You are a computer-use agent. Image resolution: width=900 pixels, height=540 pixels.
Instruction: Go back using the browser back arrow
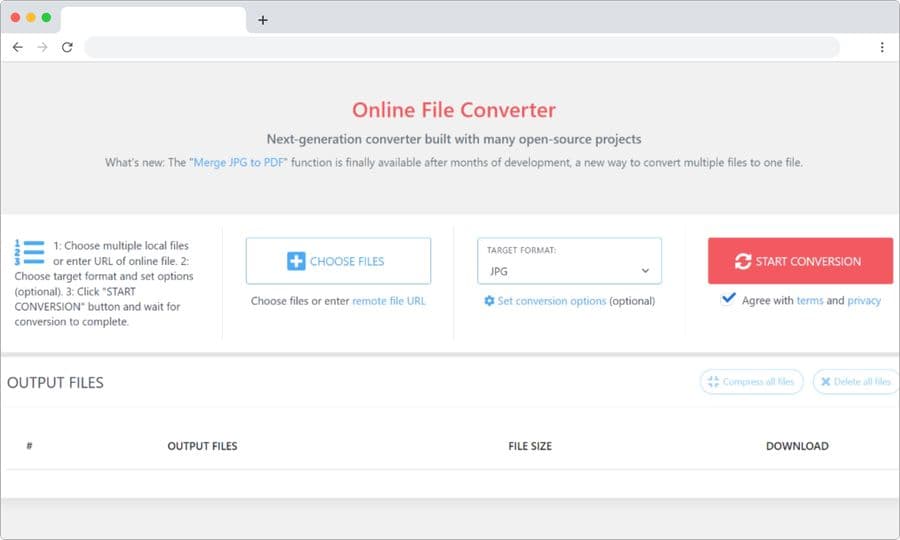click(17, 47)
